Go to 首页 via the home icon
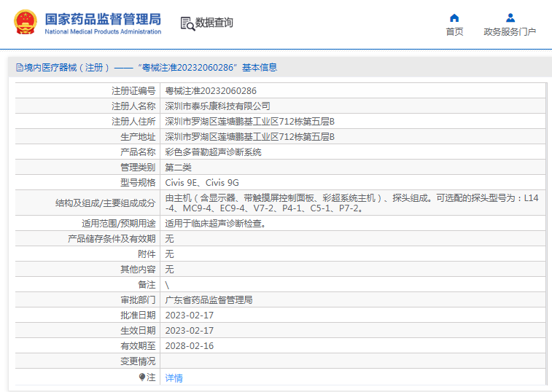The height and width of the screenshot is (392, 552). point(454,17)
